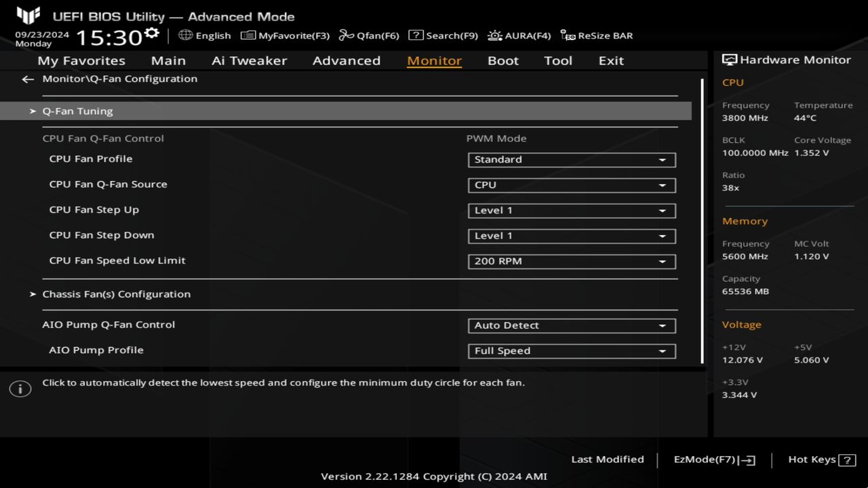Viewport: 868px width, 488px height.
Task: Click the back arrow to the Monitor menu
Action: [27, 79]
